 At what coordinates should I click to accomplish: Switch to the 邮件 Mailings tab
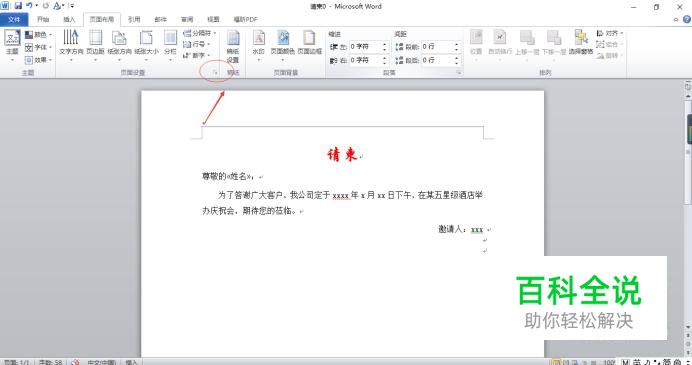(161, 19)
